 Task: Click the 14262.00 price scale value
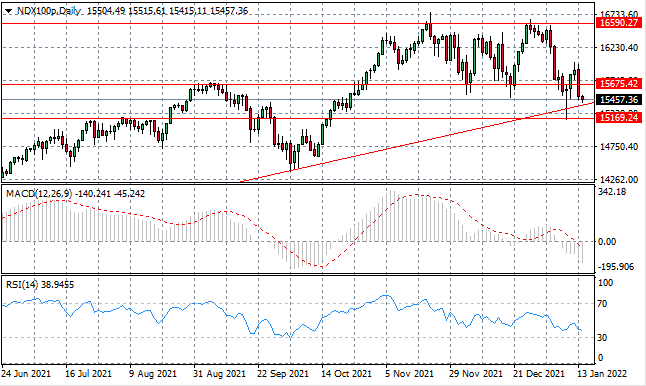coord(618,180)
